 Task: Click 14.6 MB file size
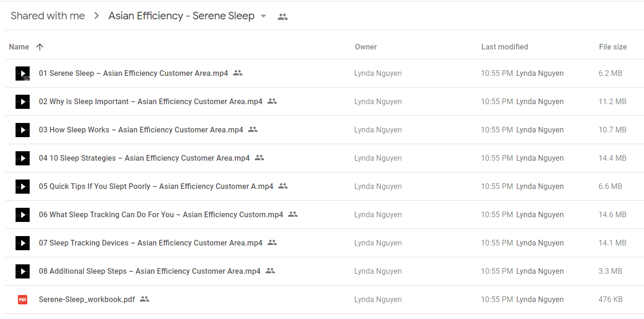pos(612,214)
